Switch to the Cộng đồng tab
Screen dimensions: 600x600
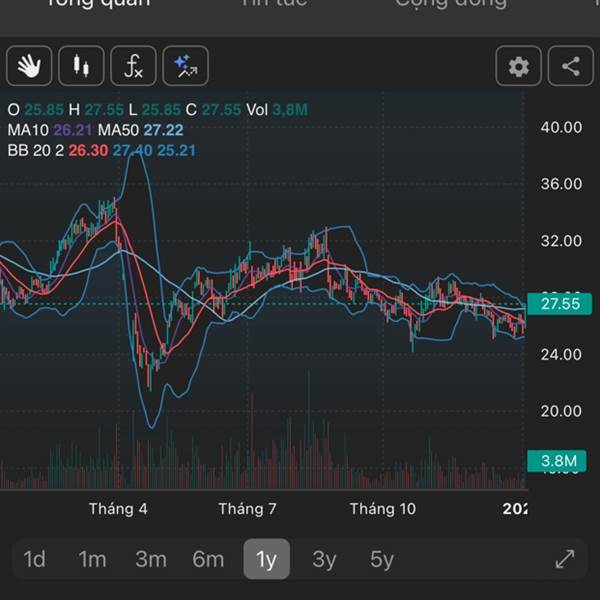pyautogui.click(x=451, y=3)
